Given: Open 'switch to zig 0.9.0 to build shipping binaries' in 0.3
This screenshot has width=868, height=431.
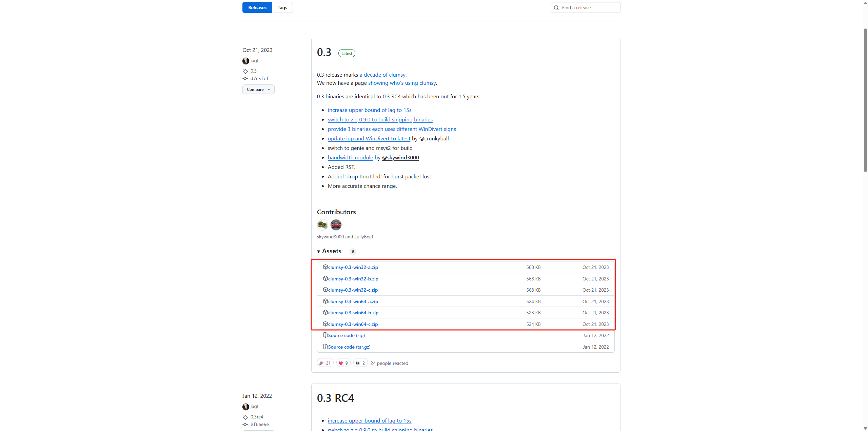Looking at the screenshot, I should (380, 119).
